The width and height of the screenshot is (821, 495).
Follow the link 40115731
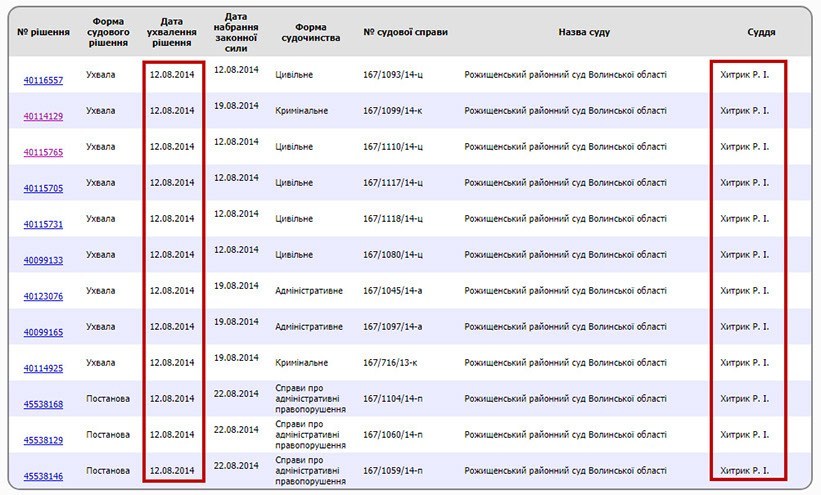[43, 224]
